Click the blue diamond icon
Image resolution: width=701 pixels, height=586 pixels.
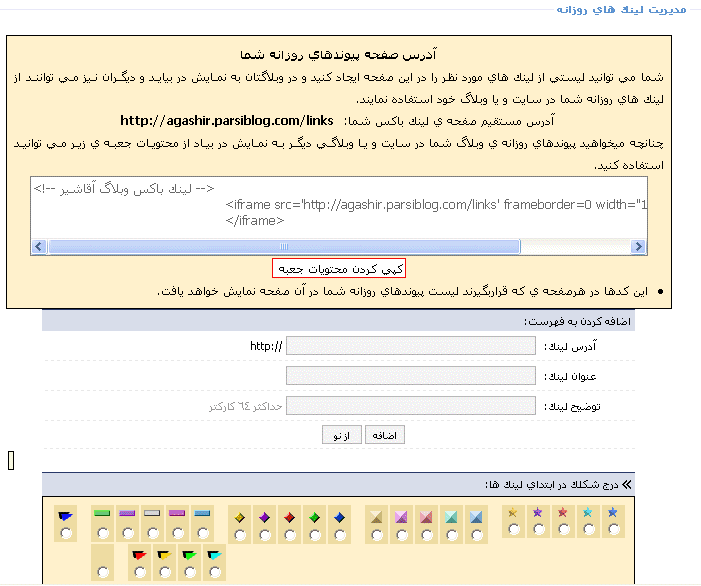click(x=339, y=518)
